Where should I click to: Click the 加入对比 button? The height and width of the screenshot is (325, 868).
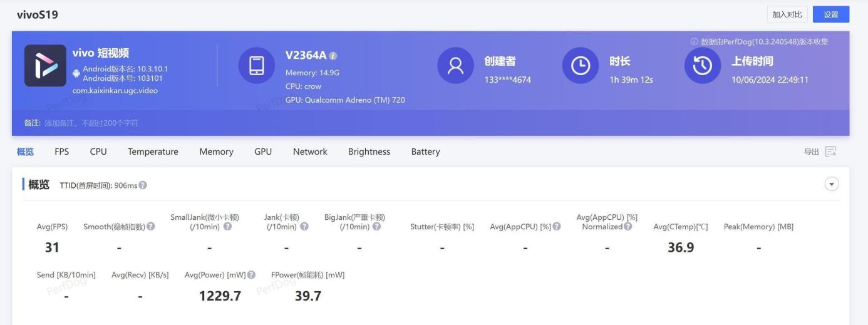point(787,14)
